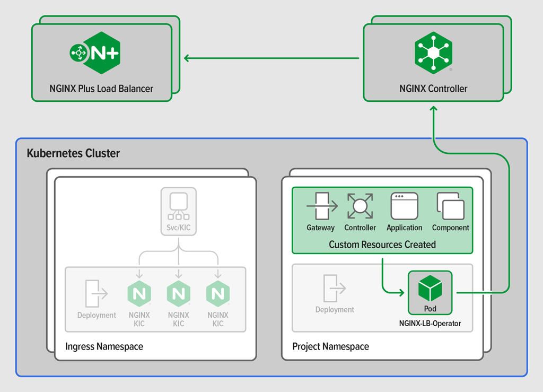543x392 pixels.
Task: Click the Gateway custom resource icon
Action: point(322,206)
